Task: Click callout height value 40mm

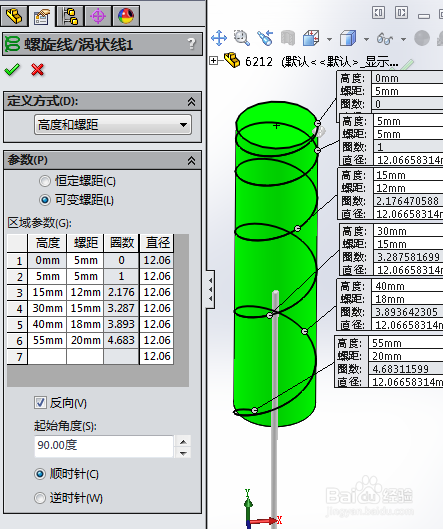Action: 408,286
